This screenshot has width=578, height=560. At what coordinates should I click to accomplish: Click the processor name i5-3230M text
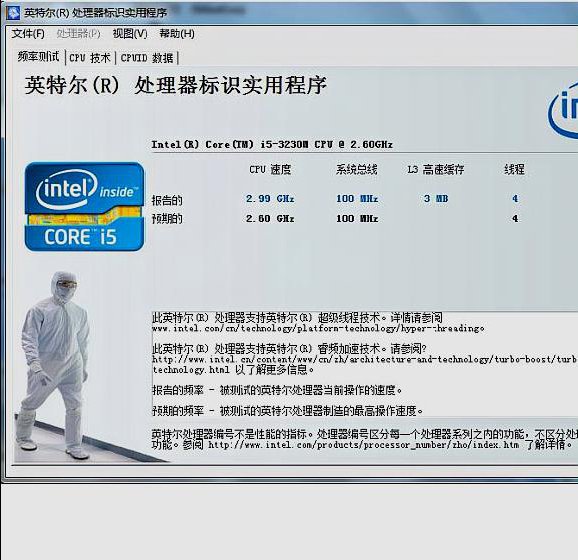pos(272,145)
